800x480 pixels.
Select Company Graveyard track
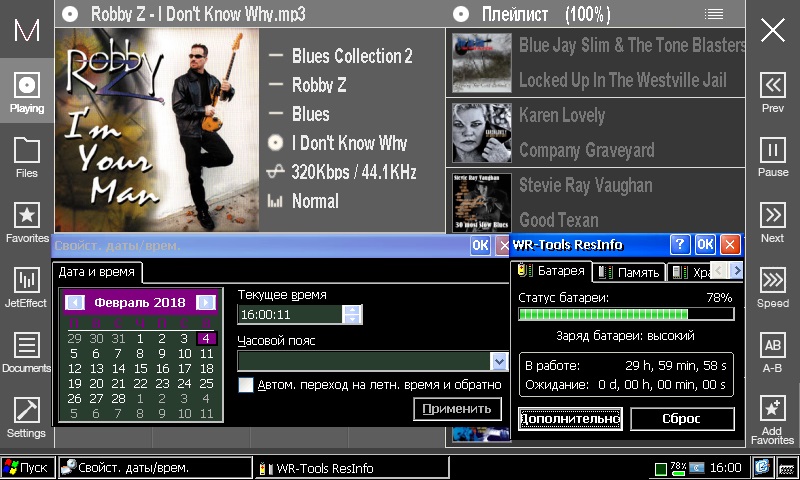click(x=586, y=150)
